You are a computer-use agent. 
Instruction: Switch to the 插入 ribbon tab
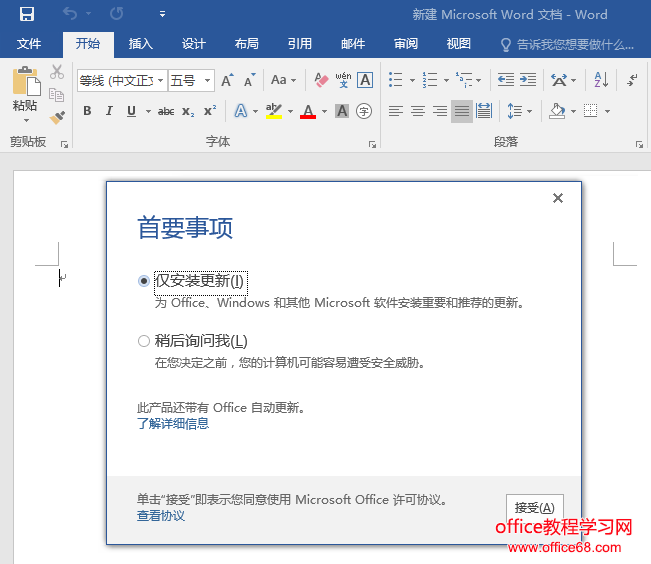[141, 44]
